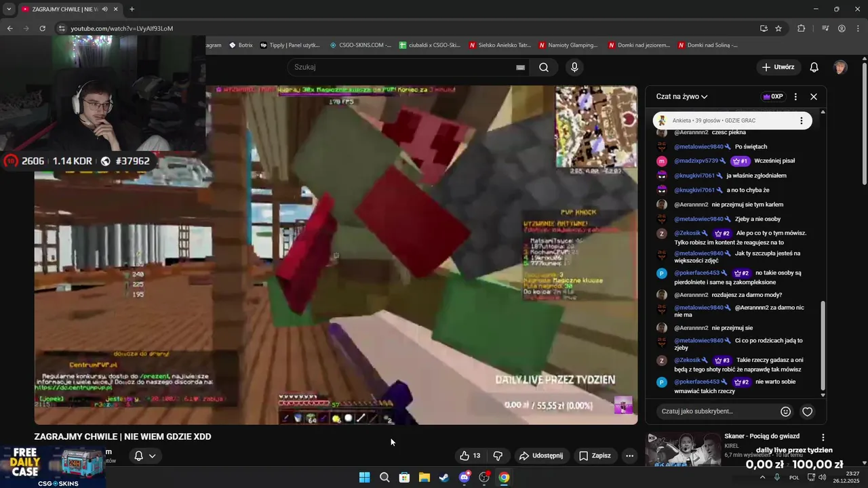Screen dimensions: 868x488
Task: Open Discord from the taskbar
Action: (464, 477)
